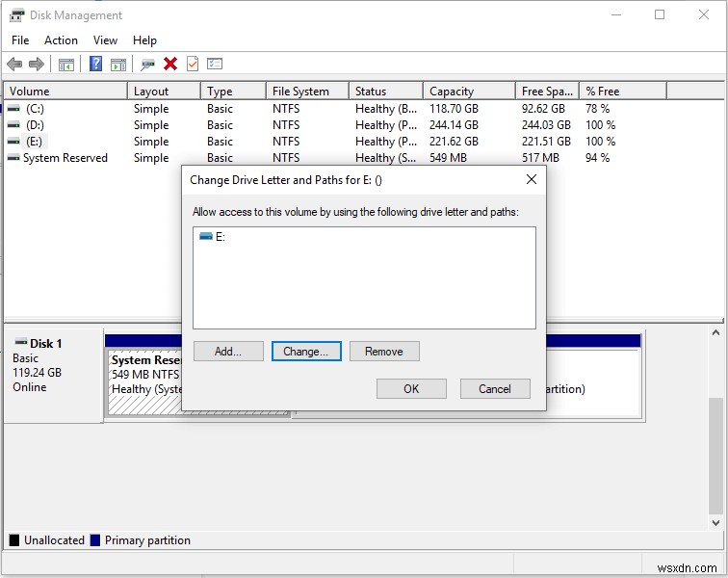
Task: Select the D: volume drive icon
Action: (13, 125)
